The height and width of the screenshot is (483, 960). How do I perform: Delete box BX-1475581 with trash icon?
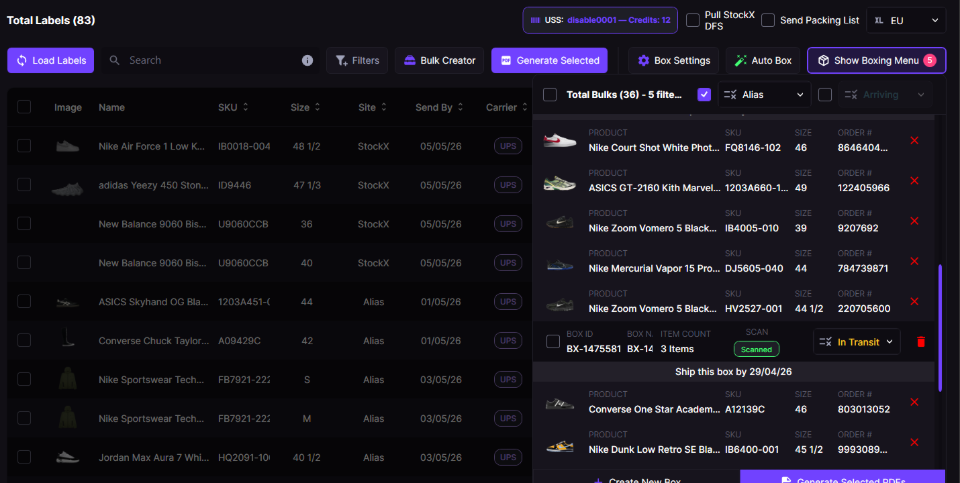(x=921, y=342)
